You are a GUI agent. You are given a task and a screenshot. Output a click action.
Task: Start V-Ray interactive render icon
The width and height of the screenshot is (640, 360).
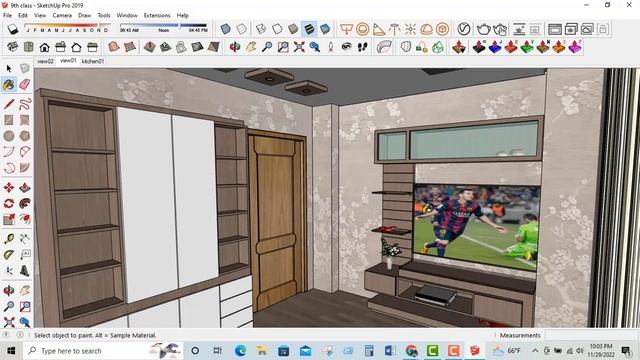(x=500, y=29)
